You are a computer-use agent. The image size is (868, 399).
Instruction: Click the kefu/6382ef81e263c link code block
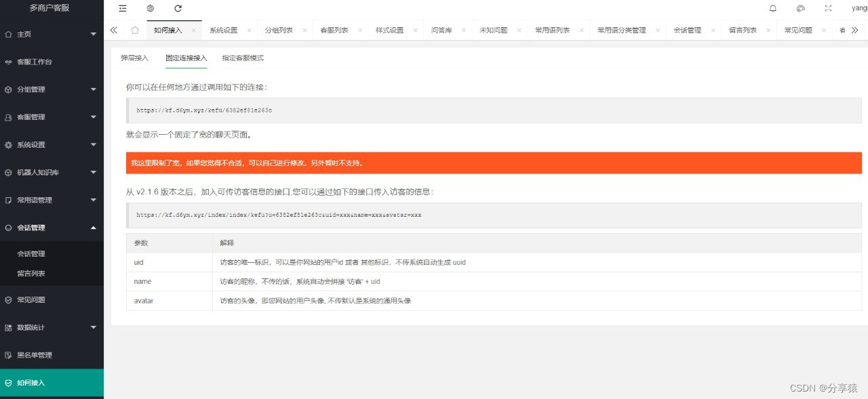click(x=494, y=110)
